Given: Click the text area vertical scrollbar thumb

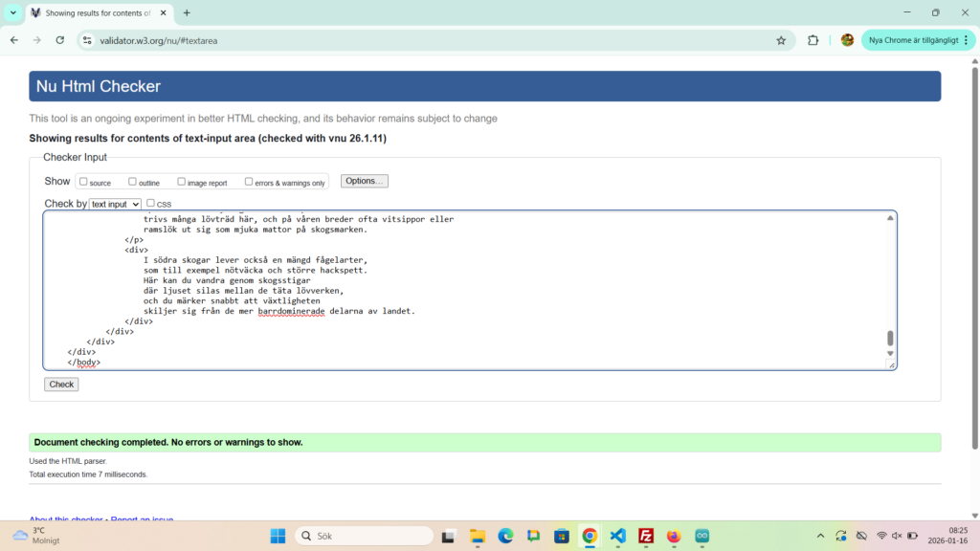Looking at the screenshot, I should 890,338.
